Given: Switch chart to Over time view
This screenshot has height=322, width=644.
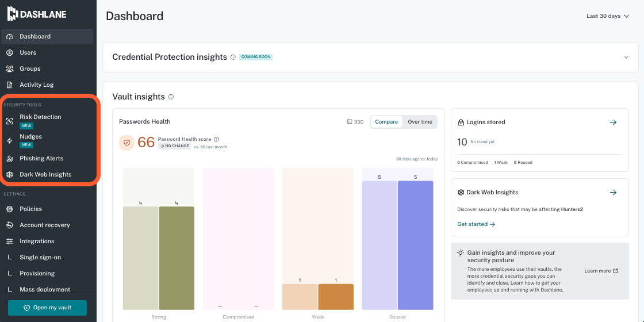Looking at the screenshot, I should (x=420, y=122).
